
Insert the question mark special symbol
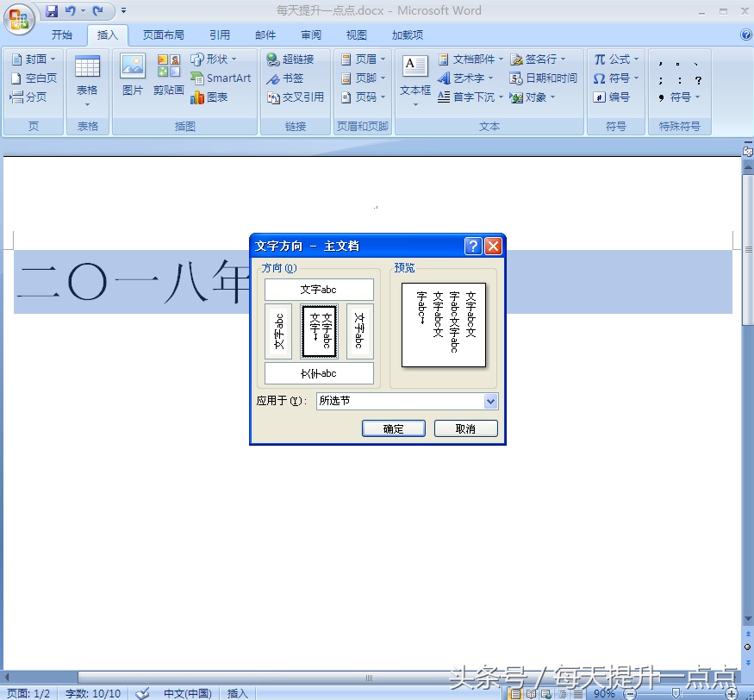(x=698, y=80)
